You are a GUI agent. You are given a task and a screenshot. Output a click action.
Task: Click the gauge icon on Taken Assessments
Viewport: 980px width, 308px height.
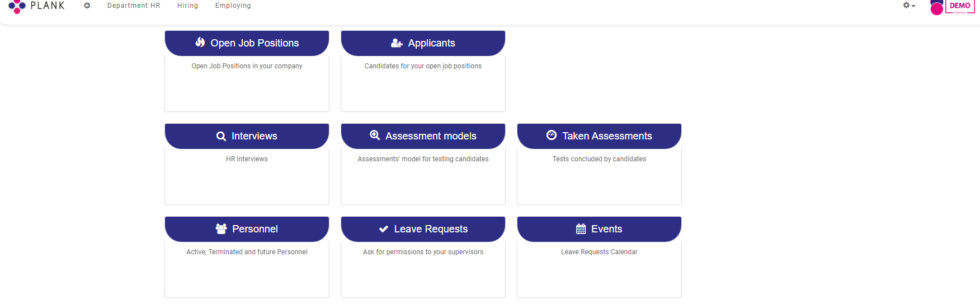(x=552, y=136)
